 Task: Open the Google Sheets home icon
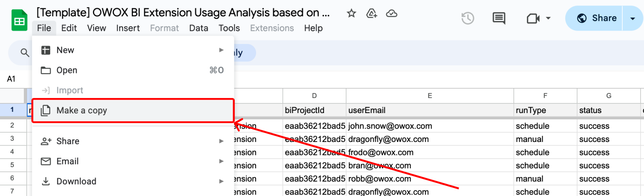point(19,21)
